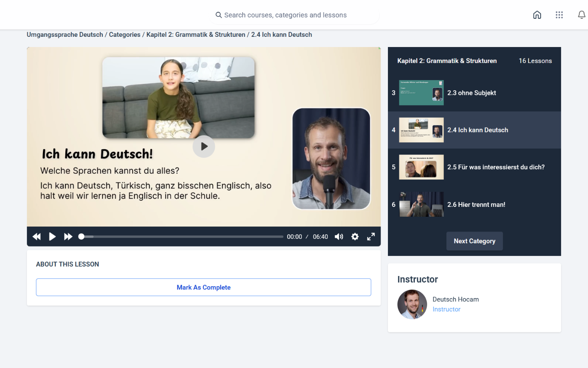
Task: Click the center play overlay button
Action: pyautogui.click(x=204, y=146)
